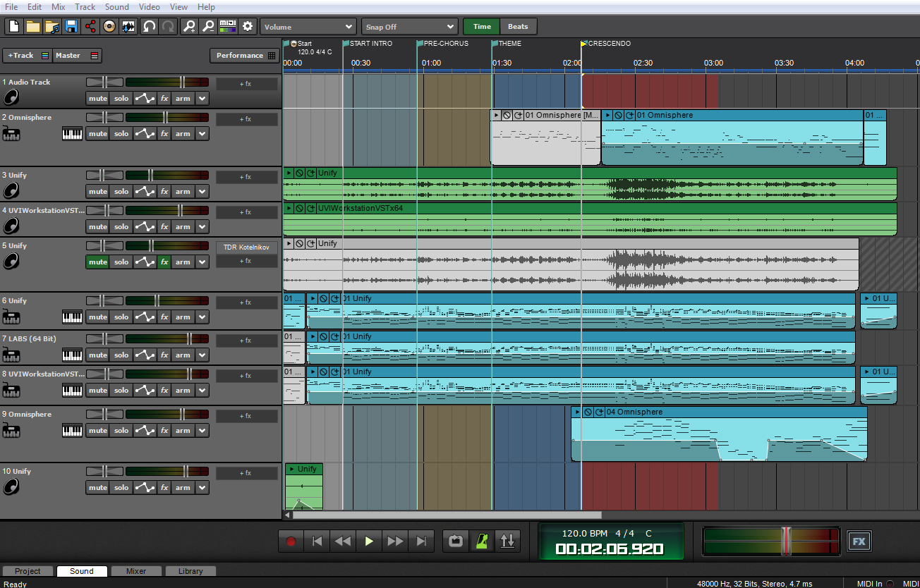The image size is (920, 588).
Task: Expand the arm dropdown arrow on Audio Track 1
Action: point(202,99)
